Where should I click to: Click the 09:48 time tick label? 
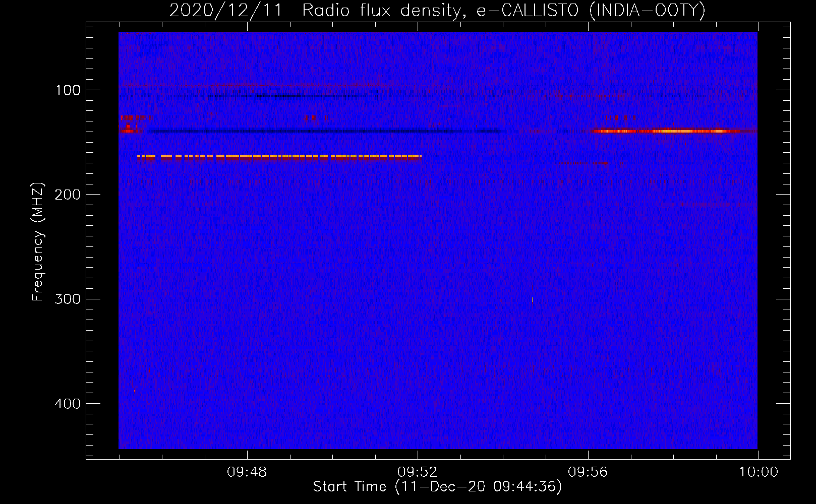247,472
